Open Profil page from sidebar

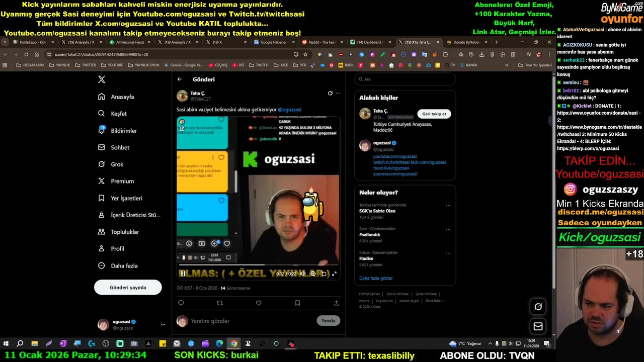(111, 249)
